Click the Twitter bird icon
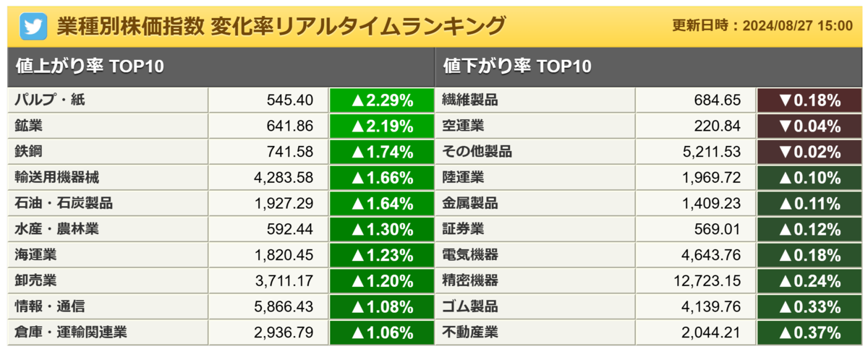Image resolution: width=868 pixels, height=349 pixels. (33, 26)
